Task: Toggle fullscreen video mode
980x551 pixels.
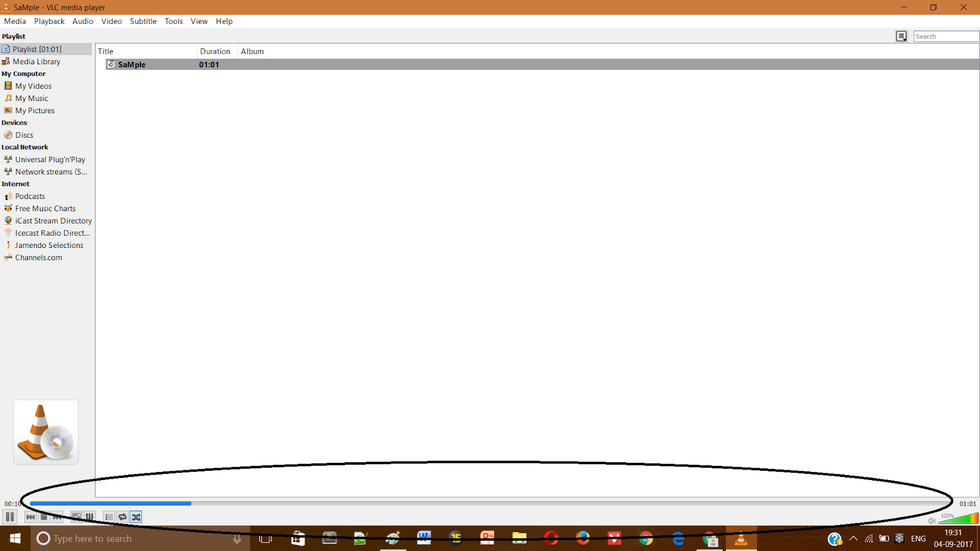Action: (x=76, y=517)
